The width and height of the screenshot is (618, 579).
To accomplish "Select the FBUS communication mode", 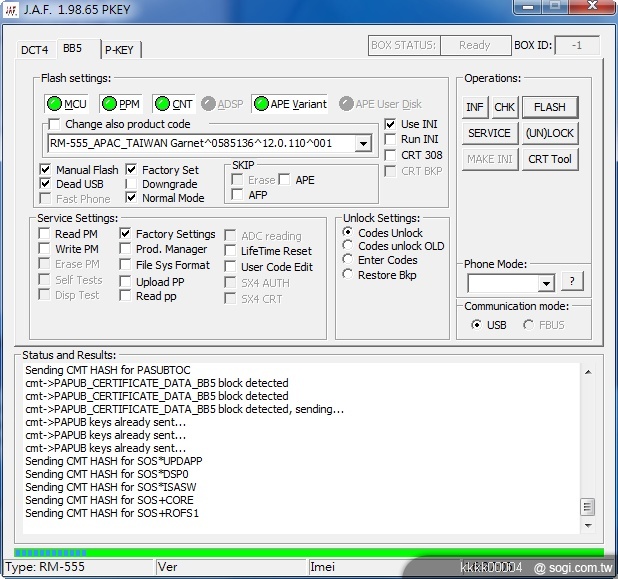I will click(529, 325).
